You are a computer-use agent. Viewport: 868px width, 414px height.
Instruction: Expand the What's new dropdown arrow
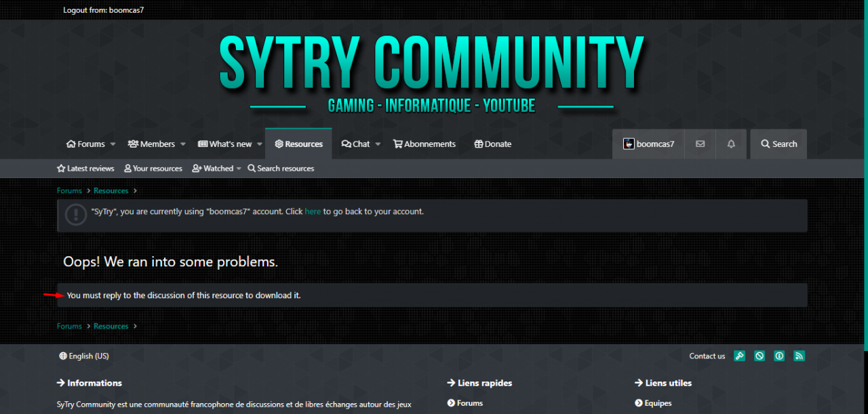pos(260,144)
